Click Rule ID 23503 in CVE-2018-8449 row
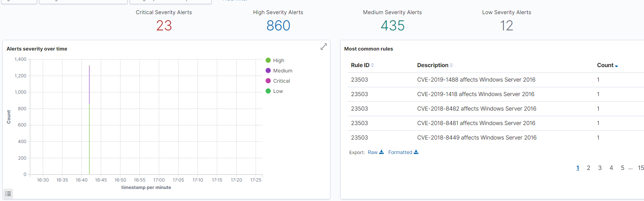Image resolution: width=644 pixels, height=201 pixels. (359, 138)
